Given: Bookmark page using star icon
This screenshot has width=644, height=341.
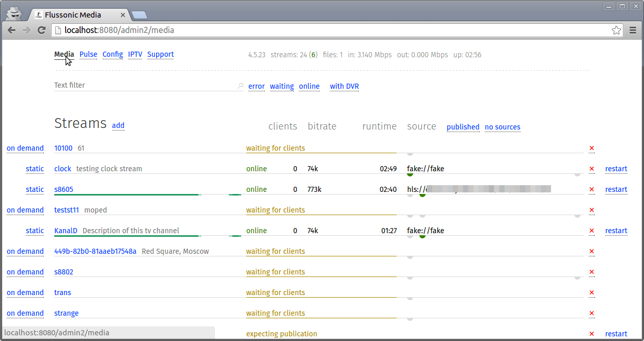Looking at the screenshot, I should (x=616, y=30).
